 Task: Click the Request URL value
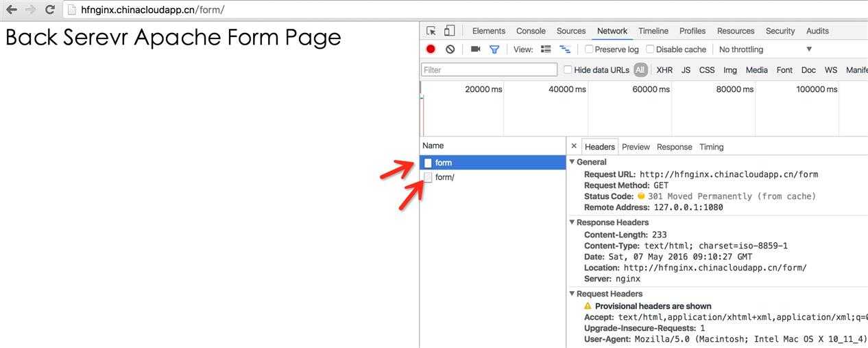(x=729, y=174)
